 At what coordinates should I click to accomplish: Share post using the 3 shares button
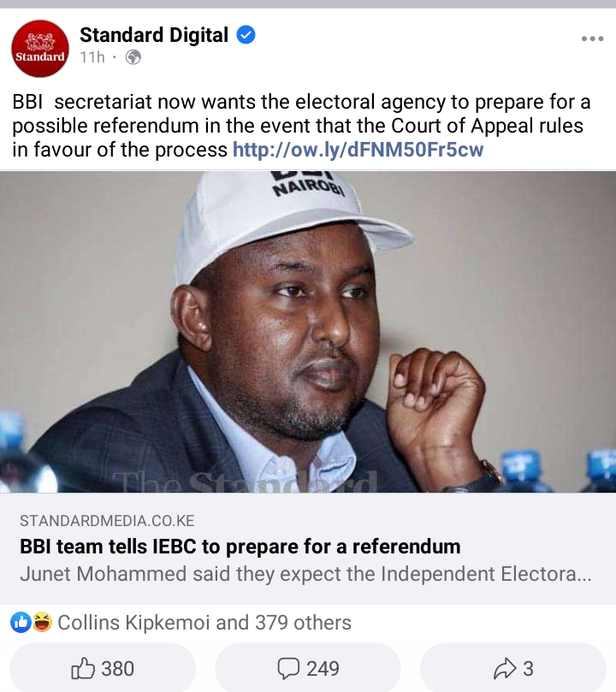pyautogui.click(x=513, y=667)
